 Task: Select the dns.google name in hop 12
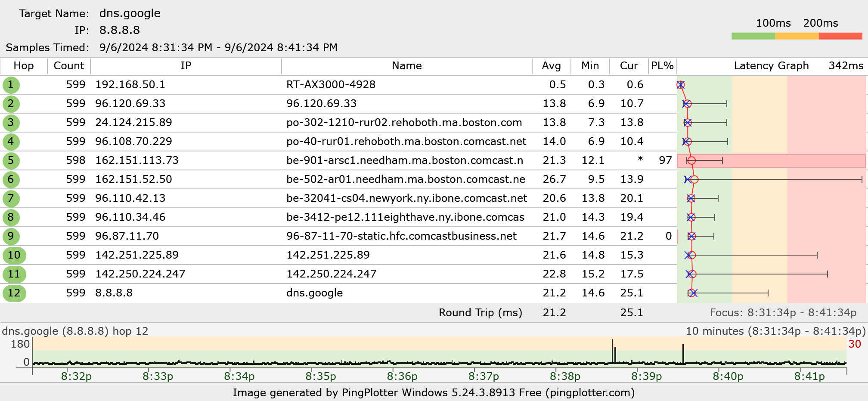(x=315, y=293)
